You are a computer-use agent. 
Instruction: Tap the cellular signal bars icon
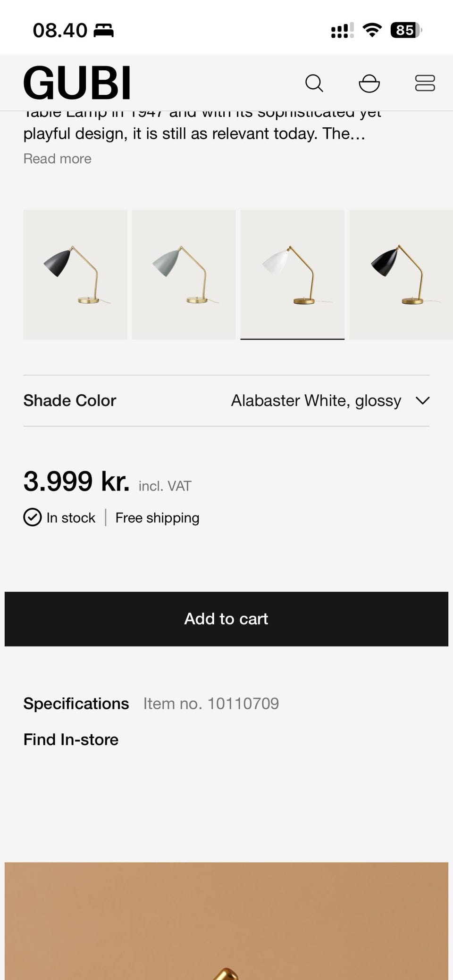coord(342,31)
